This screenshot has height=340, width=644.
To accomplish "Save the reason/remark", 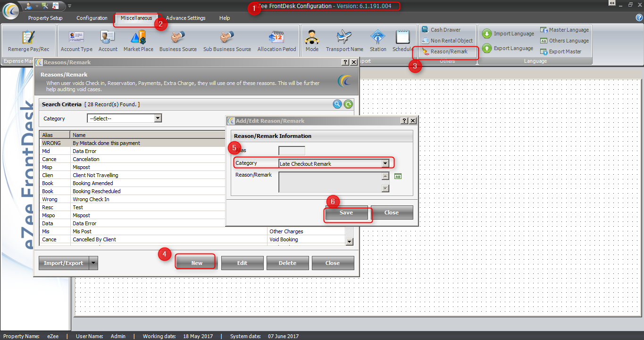I will (x=346, y=212).
